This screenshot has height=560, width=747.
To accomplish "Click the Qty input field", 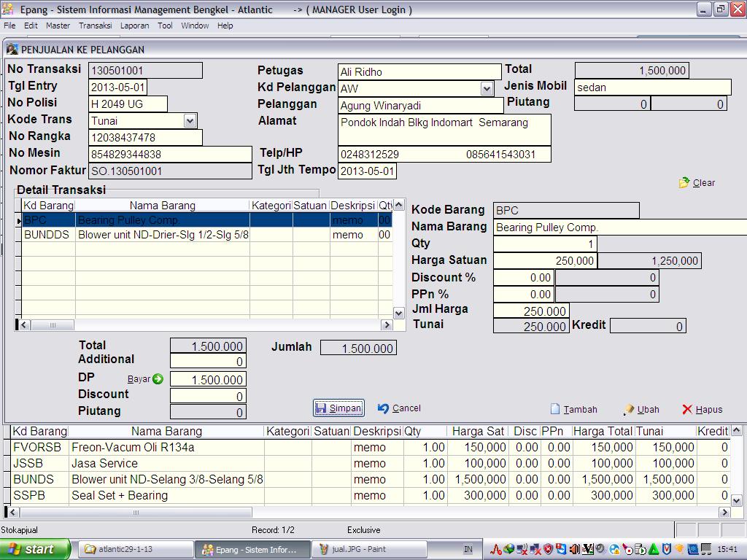I will (x=544, y=244).
